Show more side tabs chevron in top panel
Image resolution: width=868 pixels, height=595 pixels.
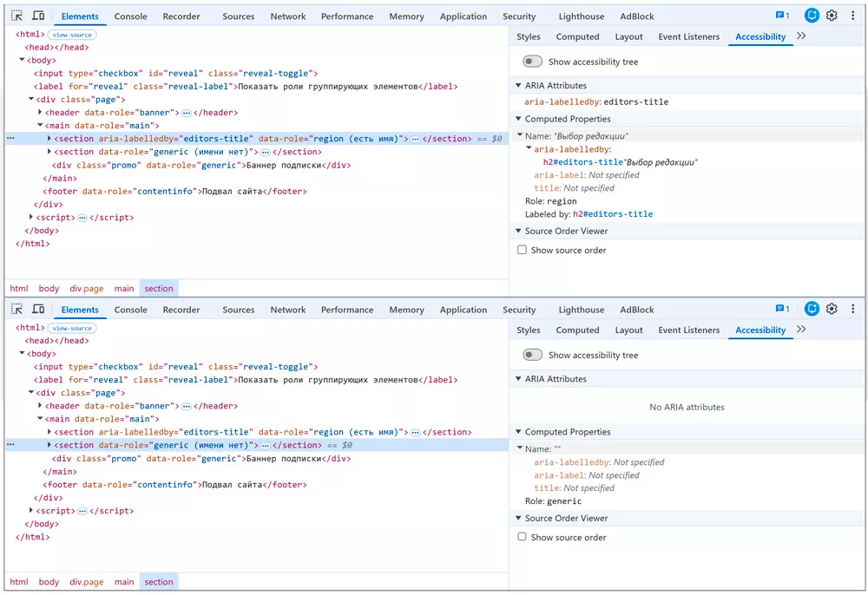[x=801, y=36]
